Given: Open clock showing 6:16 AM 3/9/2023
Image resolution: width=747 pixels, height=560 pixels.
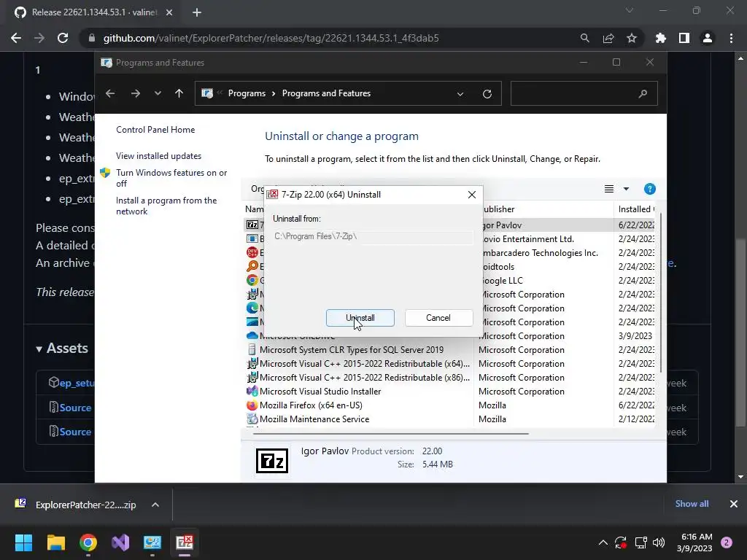Looking at the screenshot, I should tap(694, 542).
